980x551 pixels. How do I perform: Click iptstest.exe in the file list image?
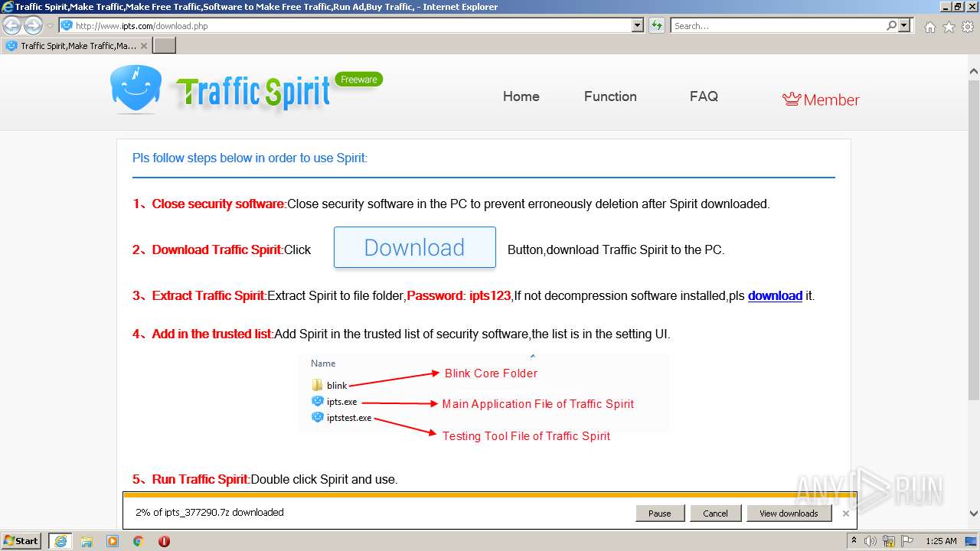[341, 418]
